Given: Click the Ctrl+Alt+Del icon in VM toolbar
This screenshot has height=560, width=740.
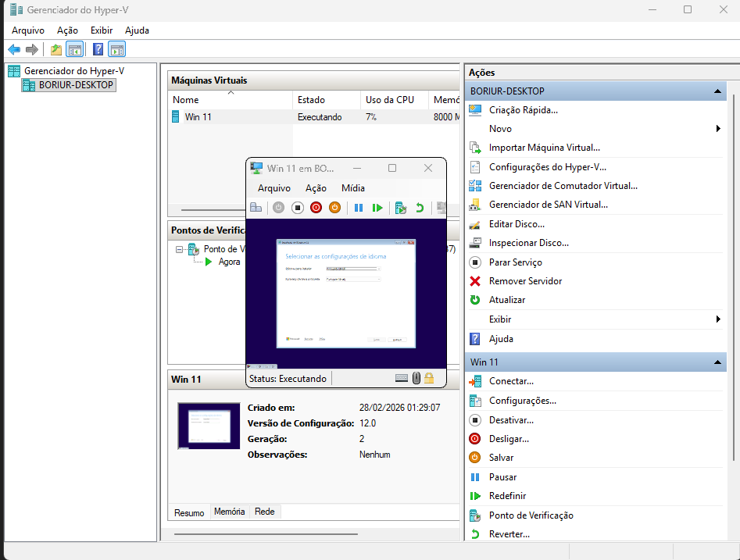Looking at the screenshot, I should tap(256, 207).
